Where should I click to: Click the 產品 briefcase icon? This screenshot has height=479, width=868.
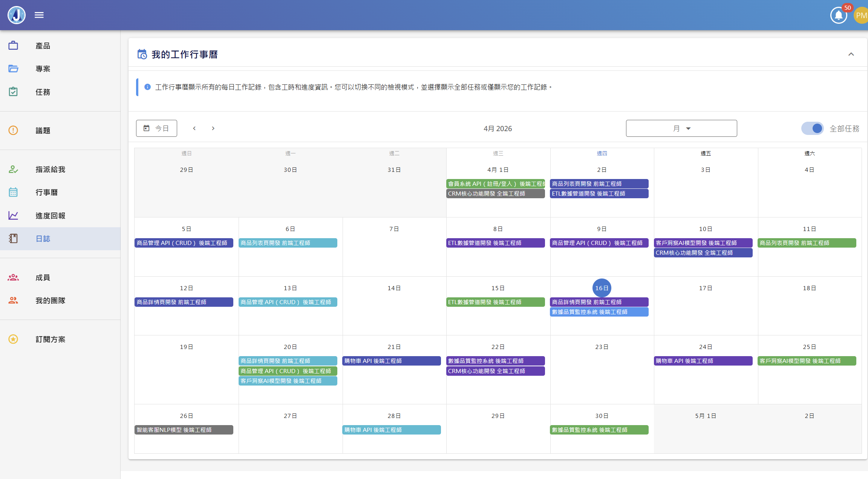(13, 46)
